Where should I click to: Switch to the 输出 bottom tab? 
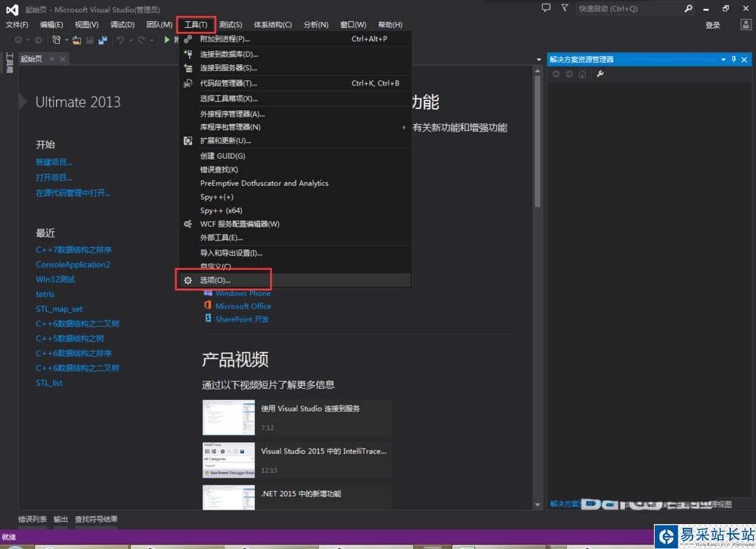coord(60,520)
